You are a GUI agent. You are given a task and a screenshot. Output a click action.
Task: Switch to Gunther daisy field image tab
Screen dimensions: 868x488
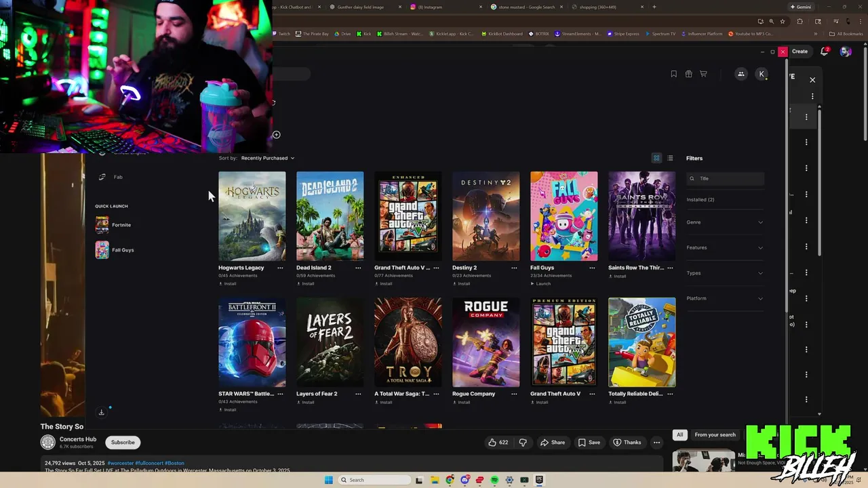point(365,7)
